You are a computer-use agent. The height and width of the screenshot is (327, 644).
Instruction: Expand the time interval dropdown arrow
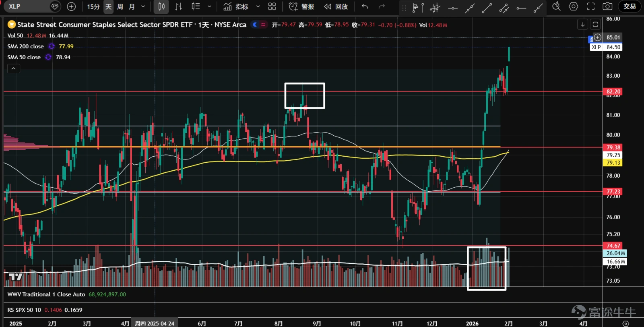coord(143,6)
